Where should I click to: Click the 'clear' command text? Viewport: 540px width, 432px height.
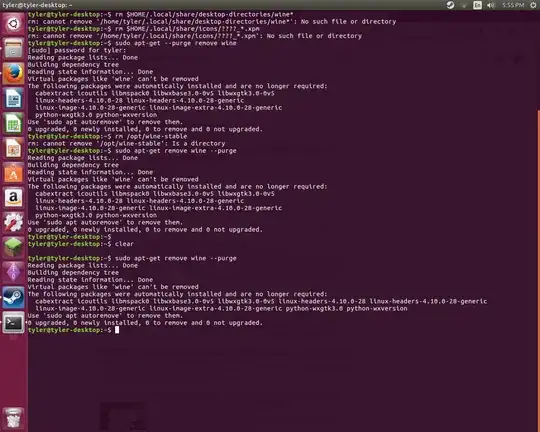point(124,244)
